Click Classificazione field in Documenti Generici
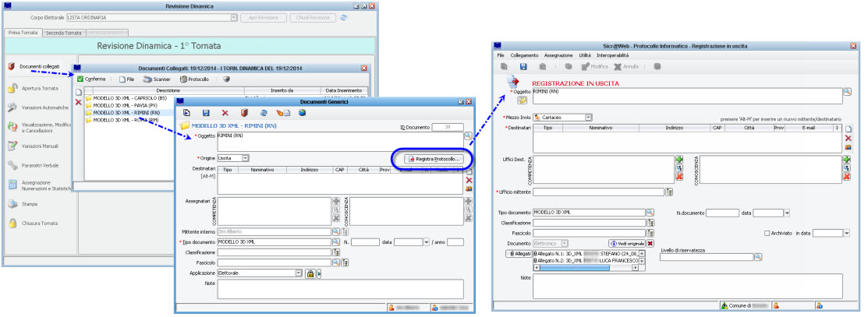 click(x=274, y=252)
